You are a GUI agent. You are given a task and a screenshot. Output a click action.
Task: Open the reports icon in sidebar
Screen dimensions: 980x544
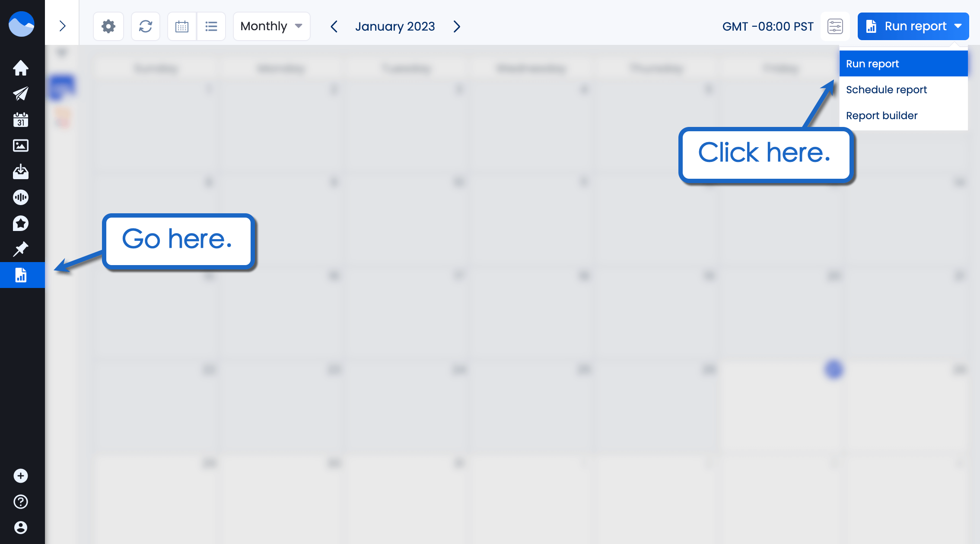click(21, 275)
